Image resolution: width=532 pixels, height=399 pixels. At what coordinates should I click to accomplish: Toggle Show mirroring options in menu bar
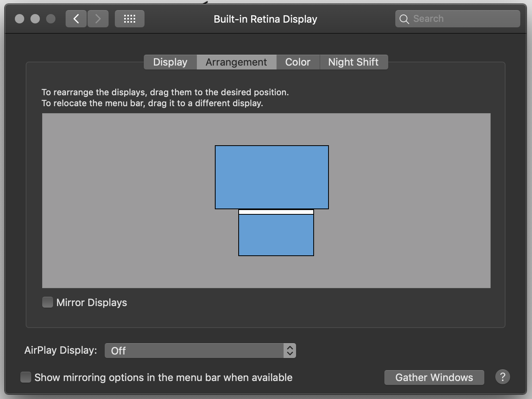click(x=26, y=378)
